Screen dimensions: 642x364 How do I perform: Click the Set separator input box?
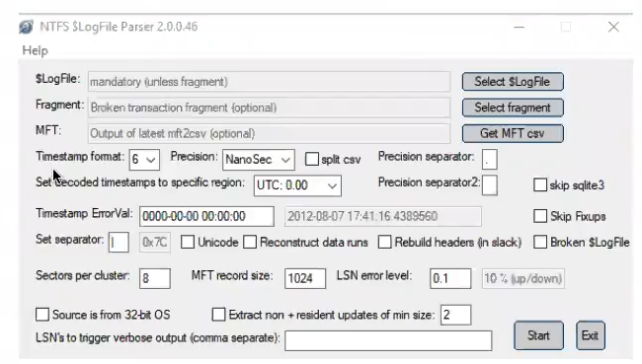[119, 243]
